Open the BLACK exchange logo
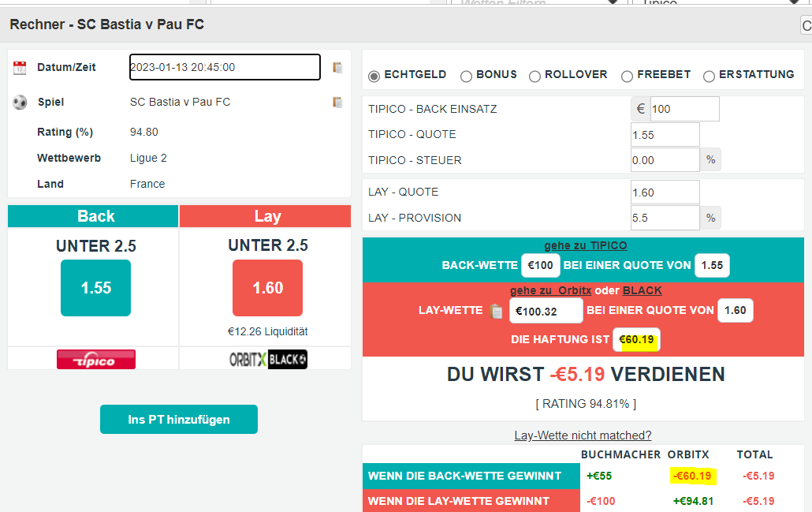The height and width of the screenshot is (512, 812). pyautogui.click(x=288, y=360)
